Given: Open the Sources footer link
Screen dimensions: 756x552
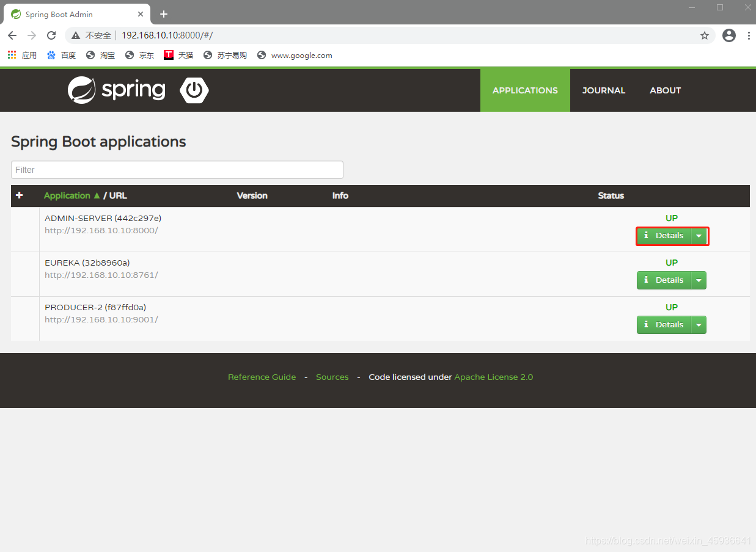Looking at the screenshot, I should 332,377.
